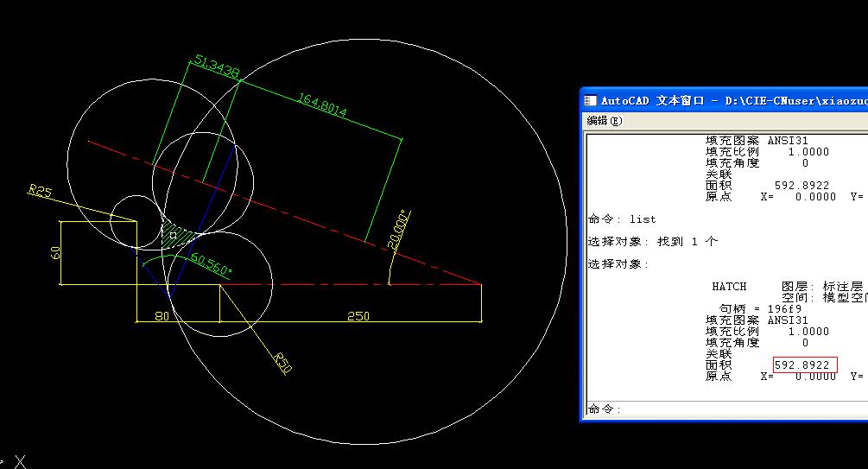Viewport: 868px width, 469px height.
Task: Click the '命令: list' line in text window
Action: pyautogui.click(x=622, y=219)
